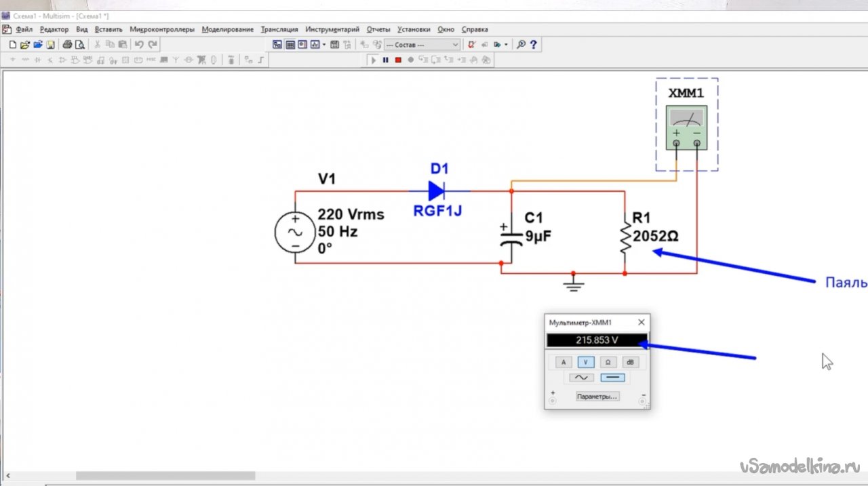Open the Инструментарий menu
This screenshot has width=868, height=486.
pos(332,30)
